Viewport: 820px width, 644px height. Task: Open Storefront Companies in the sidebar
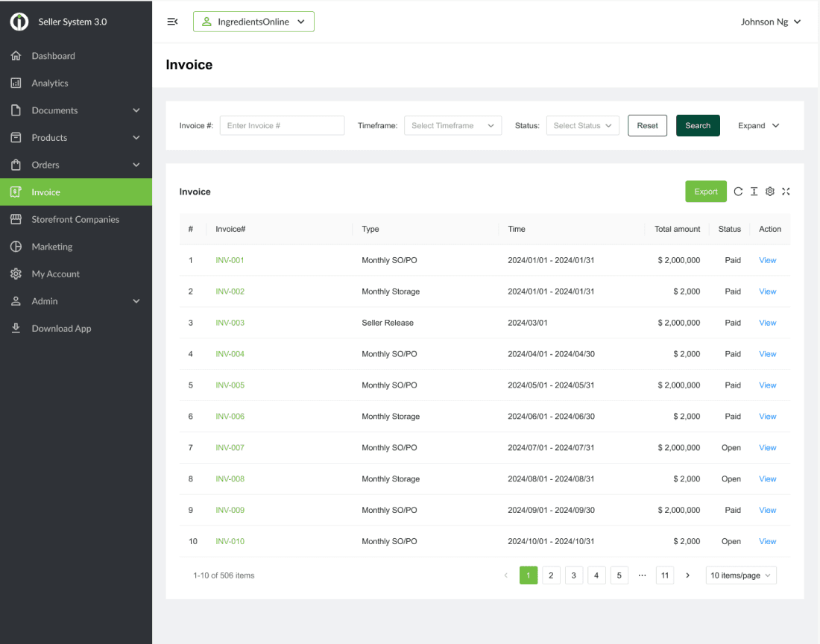point(76,219)
